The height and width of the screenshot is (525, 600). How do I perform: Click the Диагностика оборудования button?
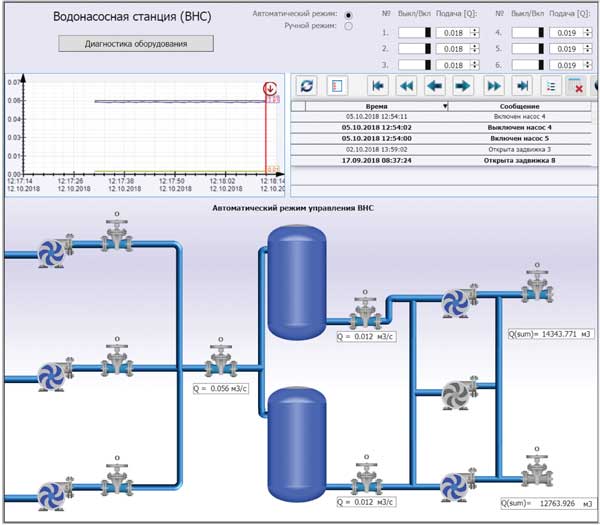[x=136, y=44]
